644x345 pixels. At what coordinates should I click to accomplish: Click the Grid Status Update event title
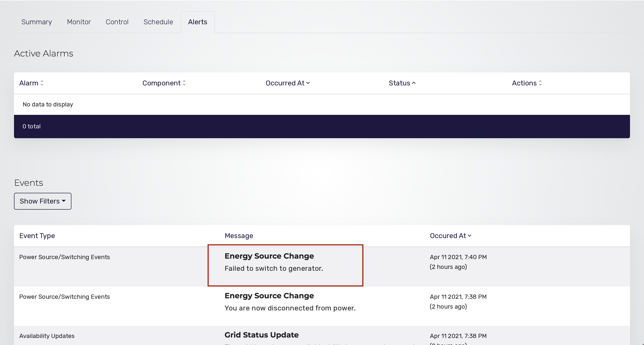point(262,335)
